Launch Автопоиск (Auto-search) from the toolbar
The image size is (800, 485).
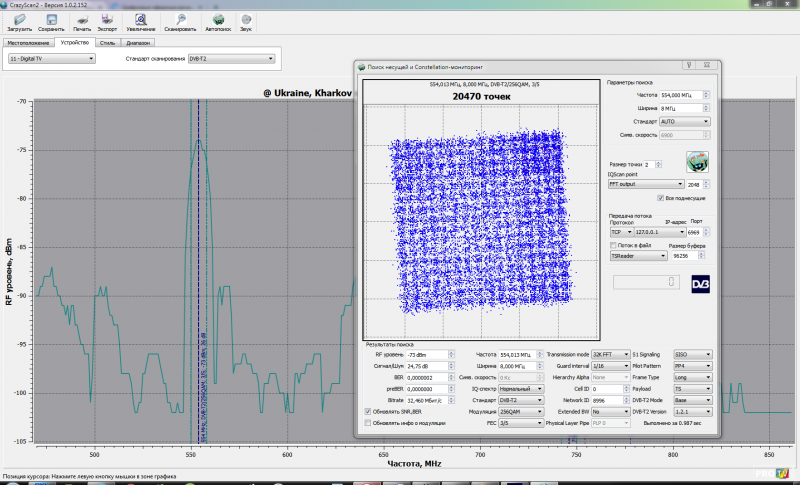point(218,20)
